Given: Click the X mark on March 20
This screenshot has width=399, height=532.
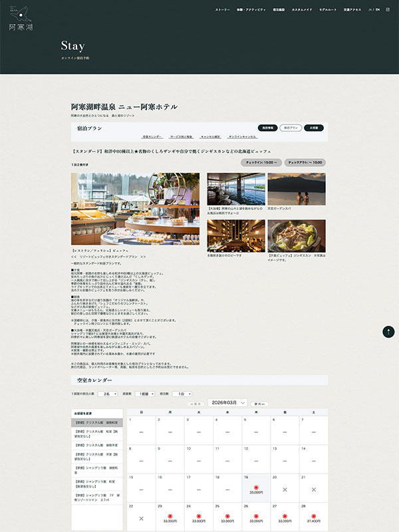Looking at the screenshot, I should click(285, 489).
